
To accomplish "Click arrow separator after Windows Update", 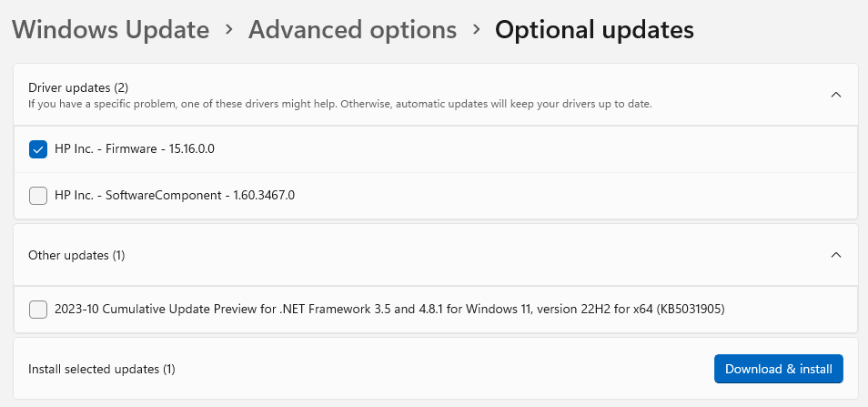I will coord(229,30).
